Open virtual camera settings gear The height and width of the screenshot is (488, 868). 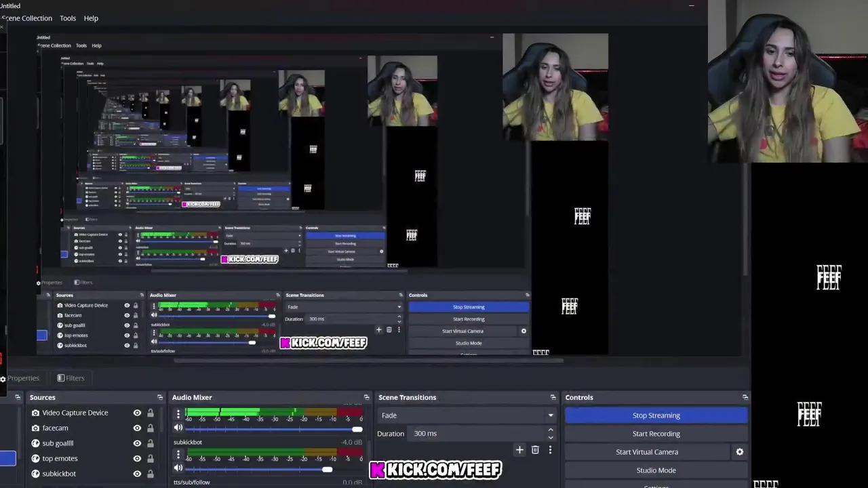739,452
